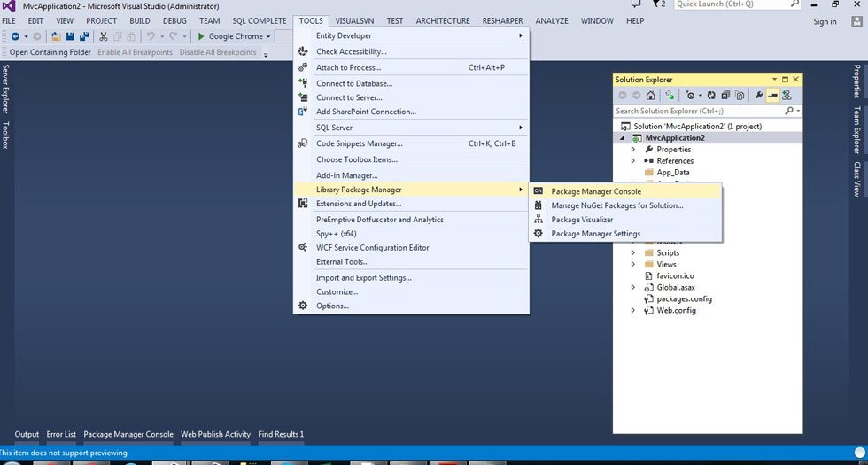This screenshot has width=868, height=465.
Task: Click the Save All toolbar icon
Action: [84, 36]
